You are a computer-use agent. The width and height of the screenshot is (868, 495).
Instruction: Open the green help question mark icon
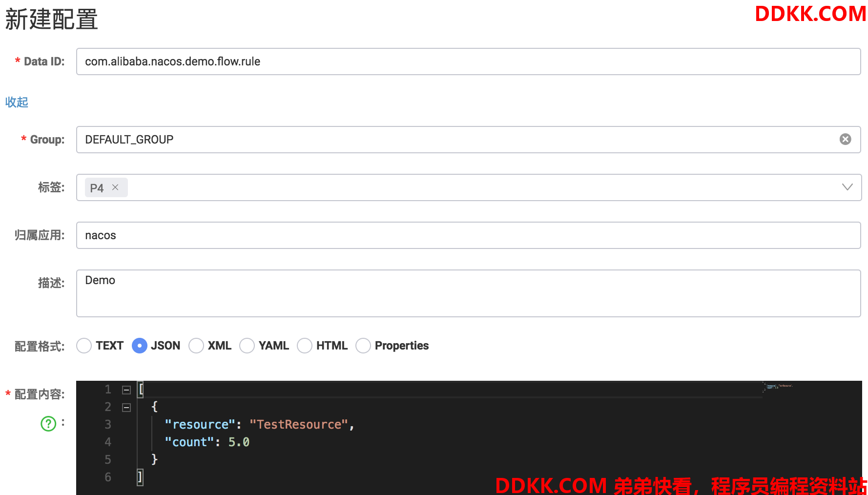(x=48, y=424)
